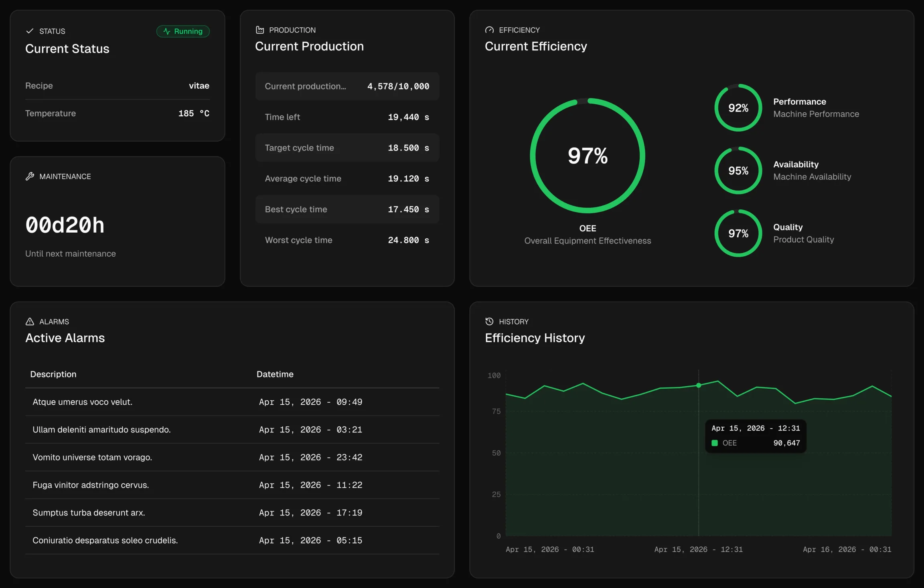This screenshot has height=588, width=924.
Task: Click the Temperature value '185 °C'
Action: pyautogui.click(x=194, y=114)
